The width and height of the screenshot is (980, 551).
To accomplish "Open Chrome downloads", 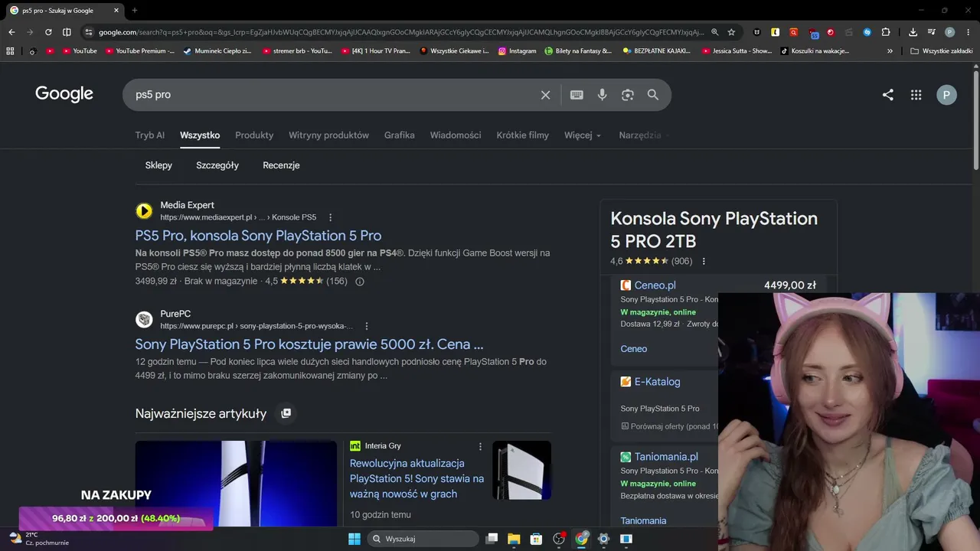I will 913,32.
